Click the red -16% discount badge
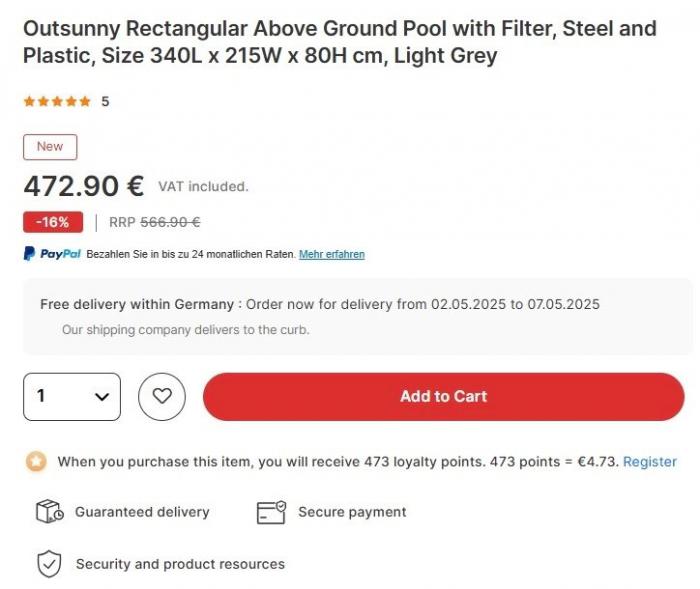 point(52,222)
